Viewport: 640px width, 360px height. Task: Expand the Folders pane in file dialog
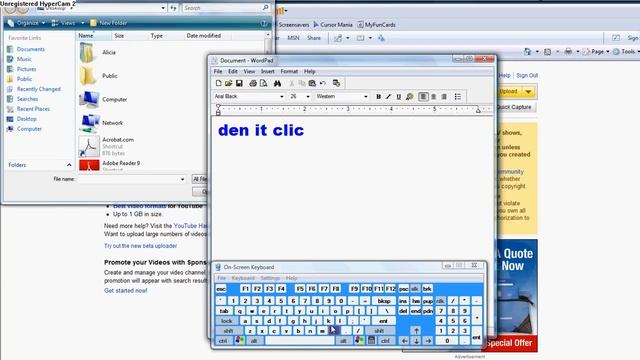69,165
